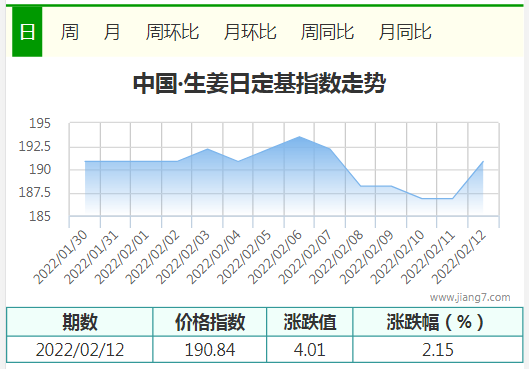Click x-axis label 2022/01/31
Viewport: 529px width, 369px height.
tap(91, 257)
